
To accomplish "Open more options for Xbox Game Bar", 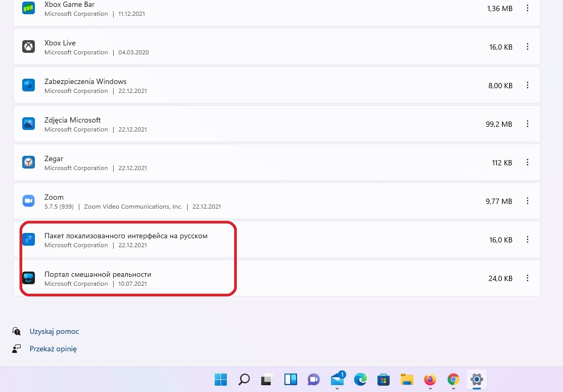I will coord(528,8).
